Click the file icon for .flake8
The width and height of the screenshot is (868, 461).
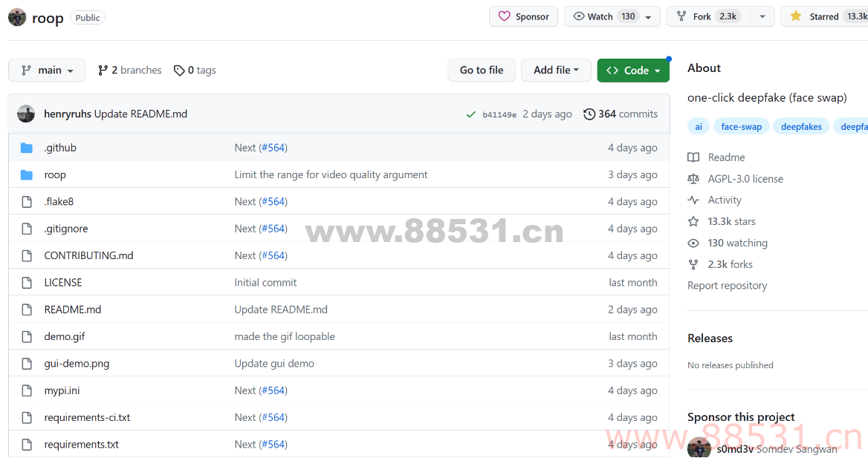(x=27, y=202)
